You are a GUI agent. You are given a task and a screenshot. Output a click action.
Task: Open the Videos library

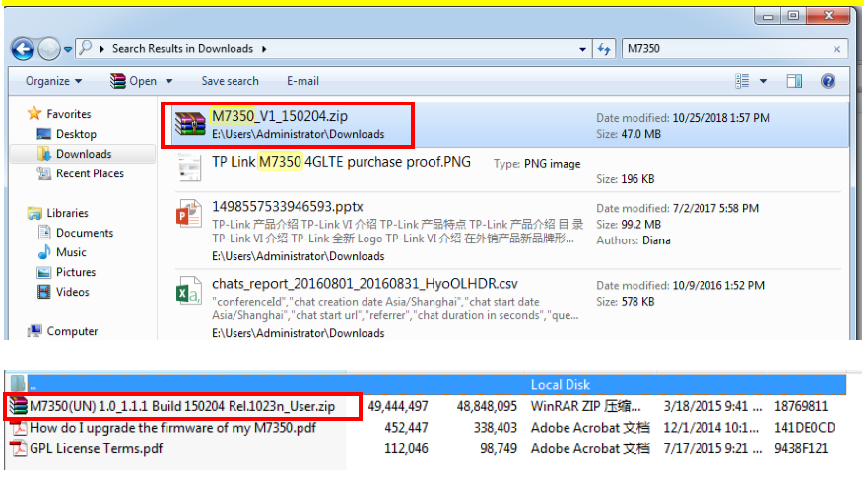click(72, 292)
